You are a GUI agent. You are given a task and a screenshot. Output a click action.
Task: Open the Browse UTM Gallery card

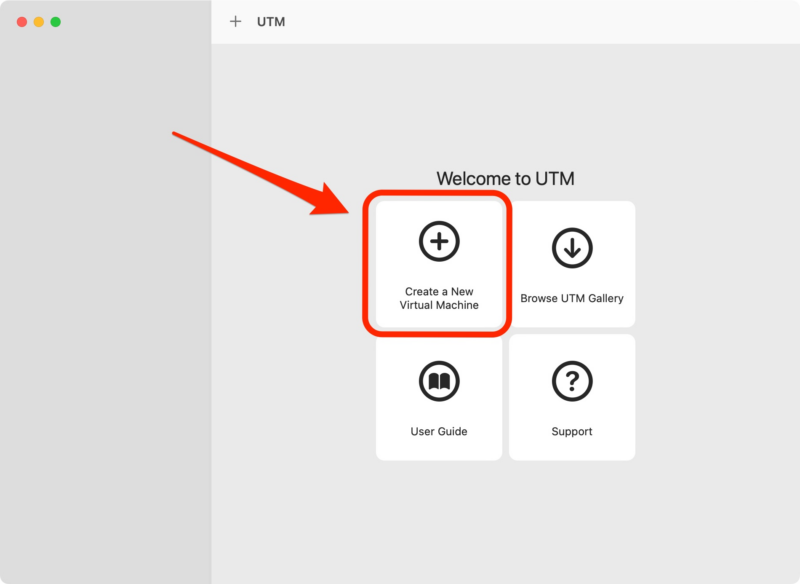coord(572,264)
